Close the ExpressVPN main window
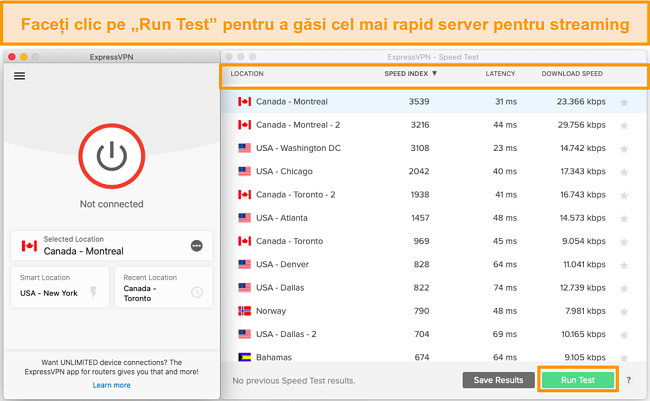650x401 pixels. [12, 57]
